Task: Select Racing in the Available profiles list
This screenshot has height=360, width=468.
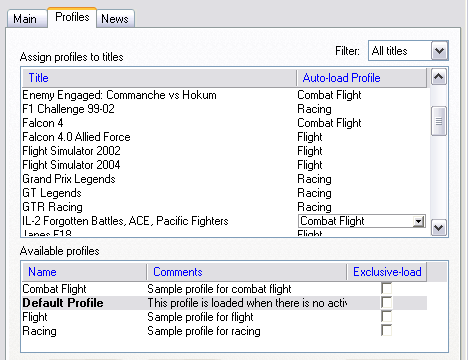Action: tap(39, 331)
